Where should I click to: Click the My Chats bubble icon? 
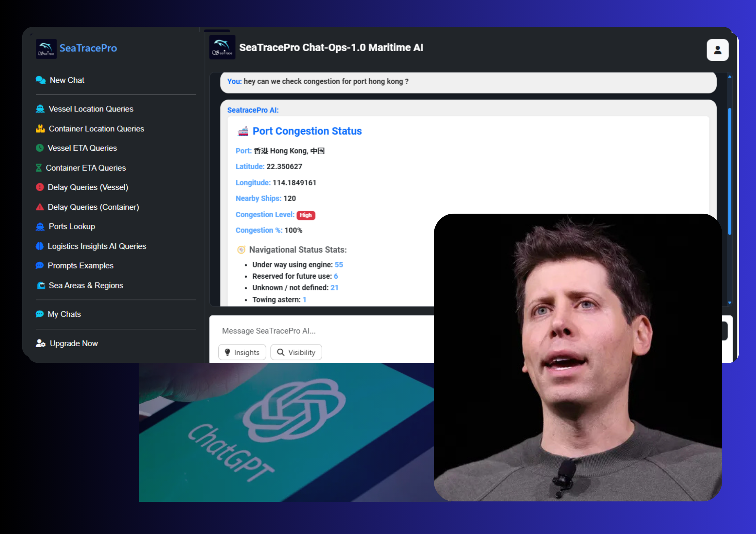click(40, 314)
